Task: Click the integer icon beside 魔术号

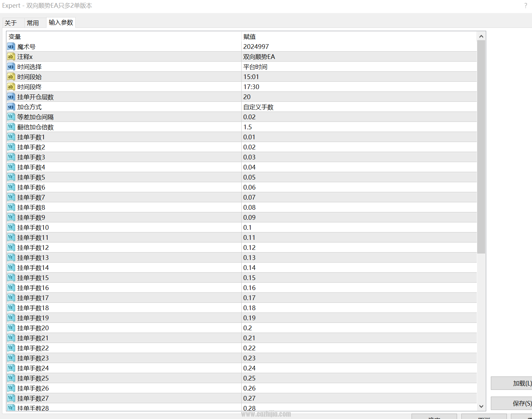Action: (11, 47)
